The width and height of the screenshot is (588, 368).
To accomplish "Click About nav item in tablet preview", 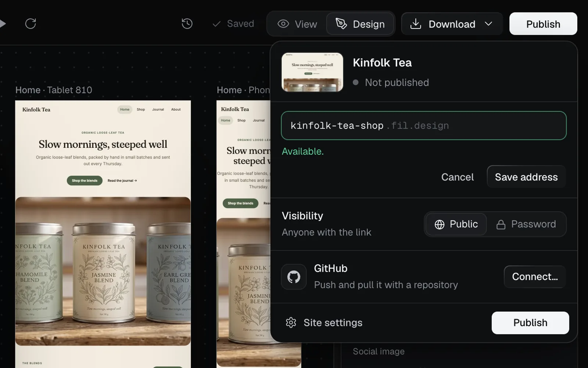I will coord(176,110).
